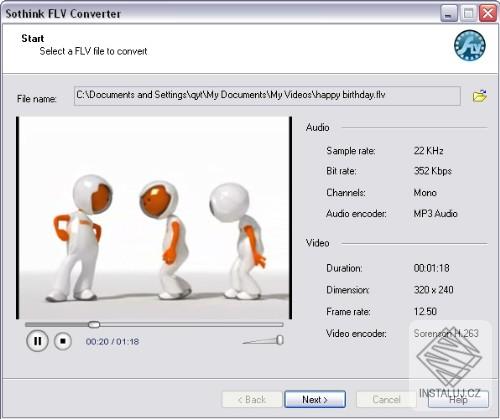Click the 'Audio encoder:' label
This screenshot has width=500, height=420.
coord(356,213)
